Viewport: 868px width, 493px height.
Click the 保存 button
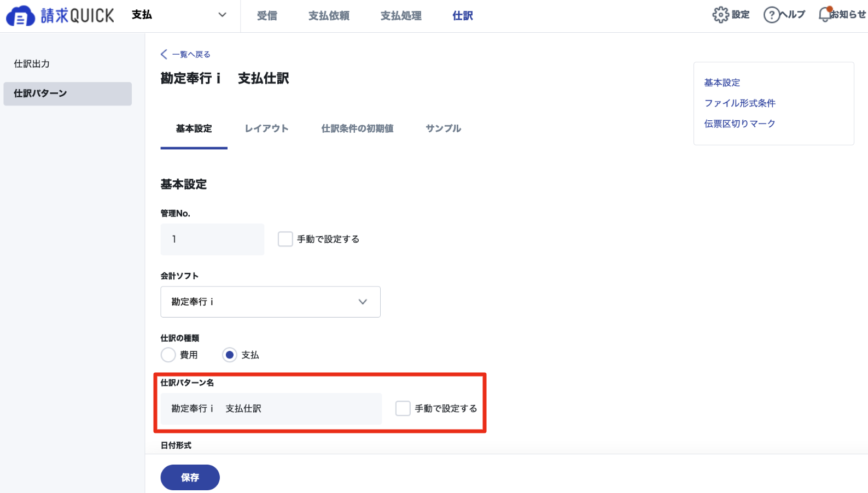tap(190, 477)
